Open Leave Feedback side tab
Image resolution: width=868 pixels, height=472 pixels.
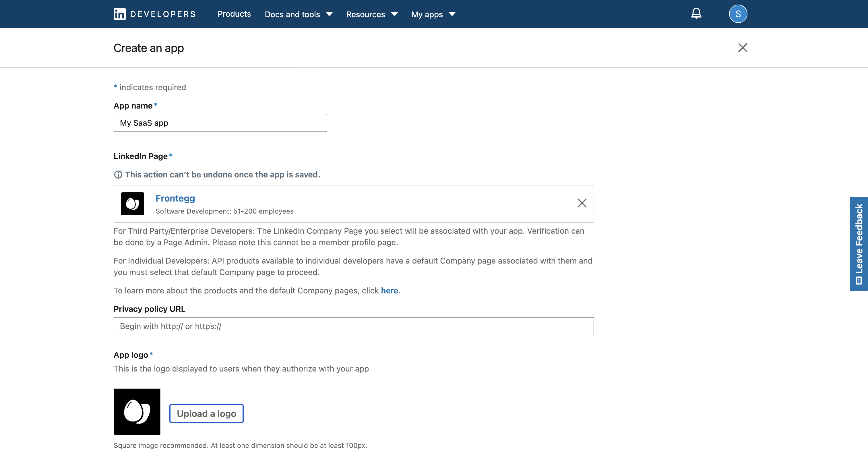click(x=859, y=243)
